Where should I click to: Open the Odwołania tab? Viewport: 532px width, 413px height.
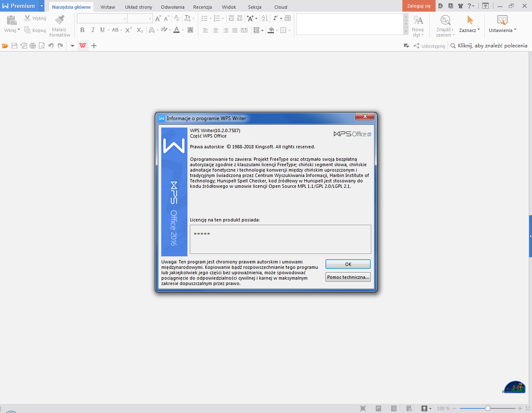tap(173, 7)
